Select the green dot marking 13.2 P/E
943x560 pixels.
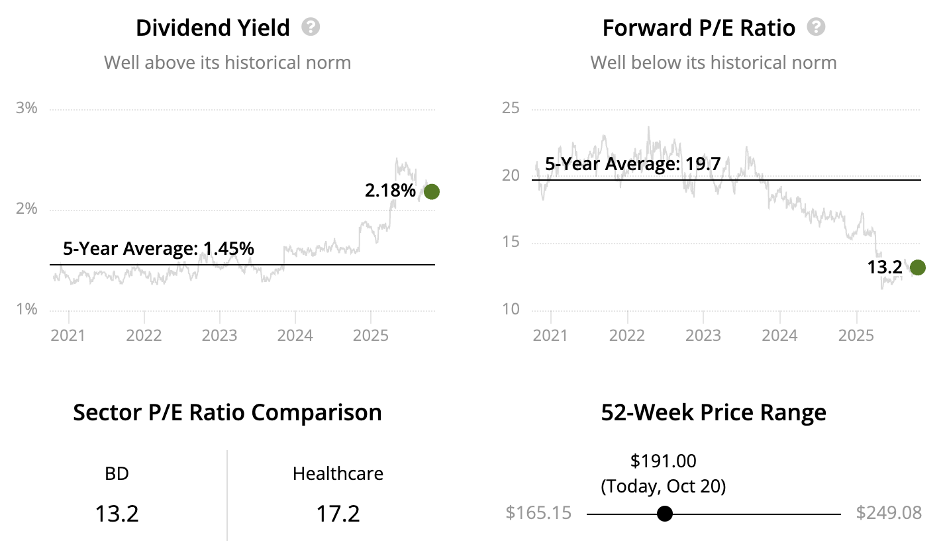(x=918, y=267)
